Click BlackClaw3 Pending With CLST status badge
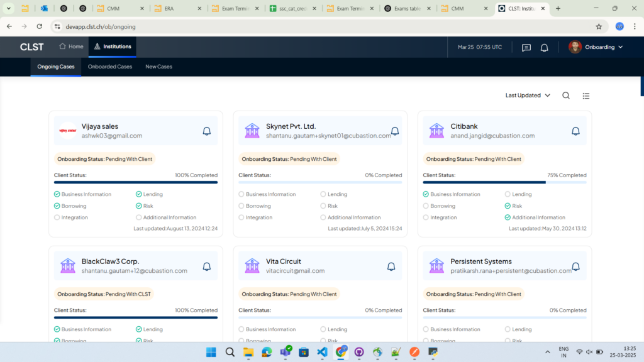 click(x=104, y=294)
